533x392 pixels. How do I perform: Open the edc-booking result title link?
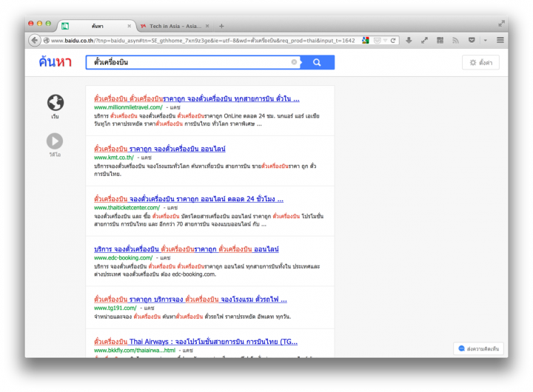[187, 249]
